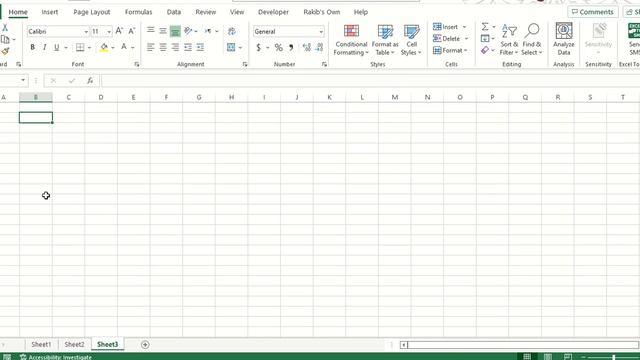Open the Format cells menu

tap(450, 51)
